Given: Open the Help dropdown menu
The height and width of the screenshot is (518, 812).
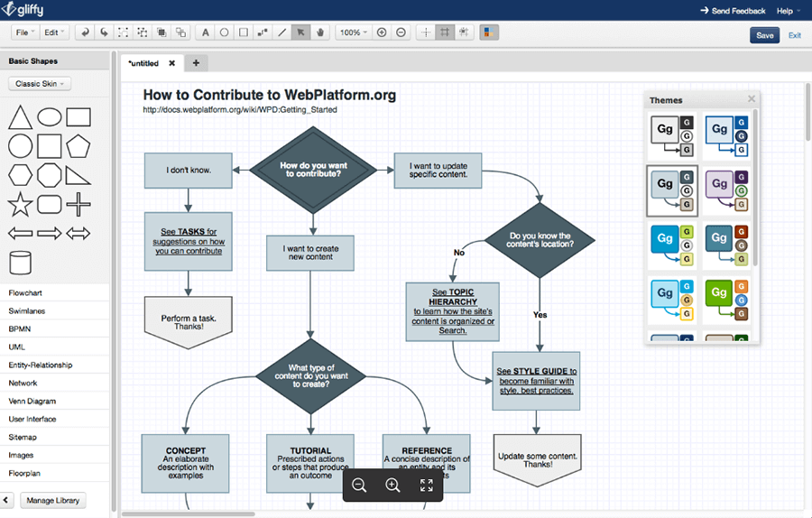Looking at the screenshot, I should tap(789, 11).
